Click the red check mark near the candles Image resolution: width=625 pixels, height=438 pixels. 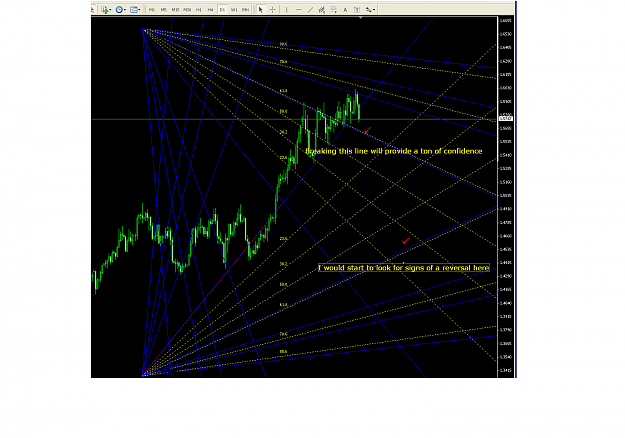click(367, 130)
